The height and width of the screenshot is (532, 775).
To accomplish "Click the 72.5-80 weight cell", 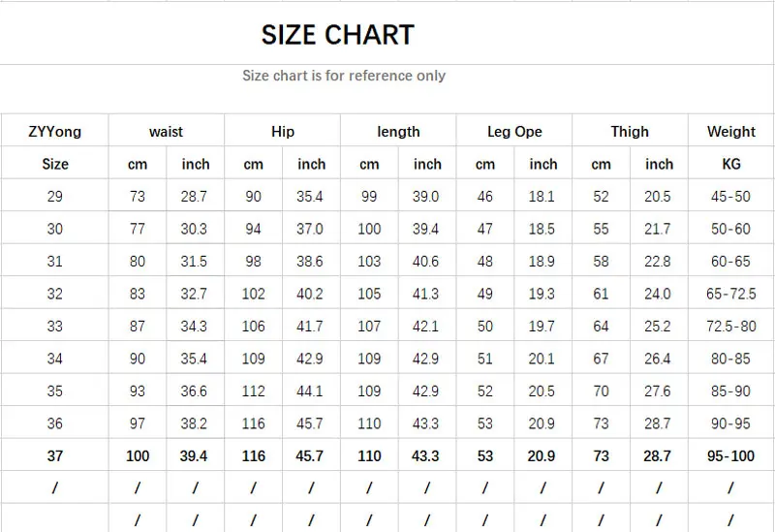I will tap(731, 327).
